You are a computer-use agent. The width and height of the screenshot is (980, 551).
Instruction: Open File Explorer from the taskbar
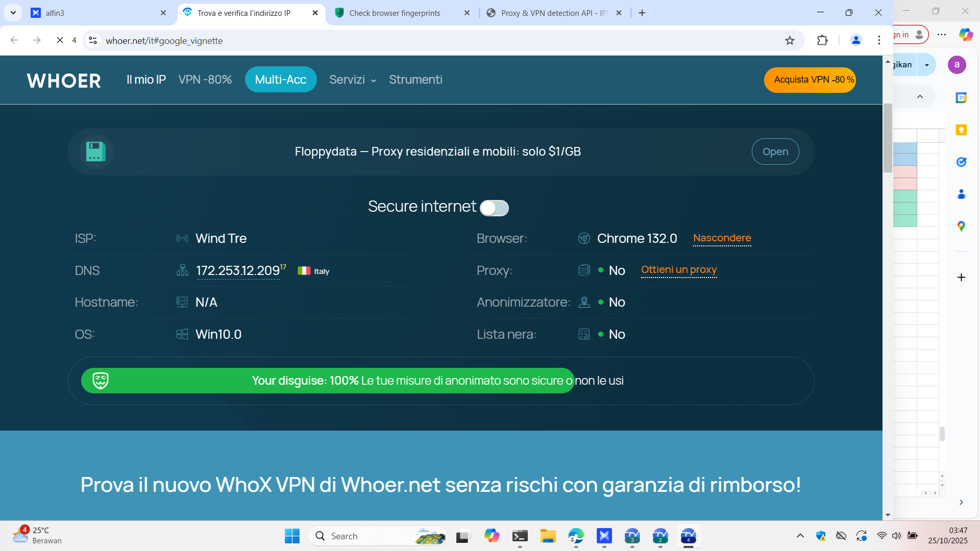548,536
